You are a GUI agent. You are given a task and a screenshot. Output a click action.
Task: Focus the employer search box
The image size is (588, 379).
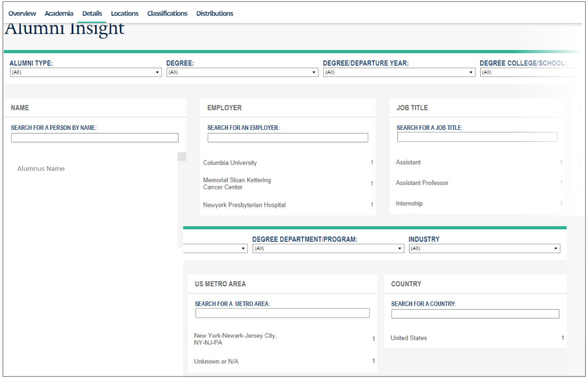tap(288, 138)
